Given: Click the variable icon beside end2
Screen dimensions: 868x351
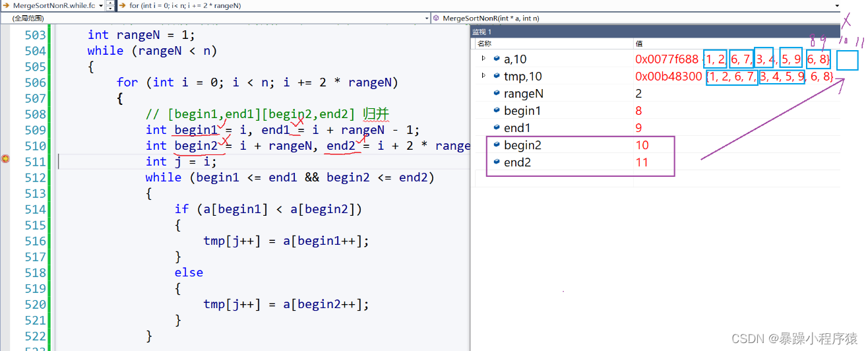Looking at the screenshot, I should [497, 162].
